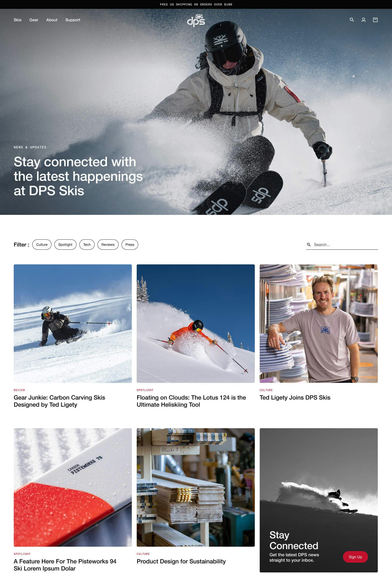Open the account profile icon
This screenshot has height=582, width=392.
[364, 20]
